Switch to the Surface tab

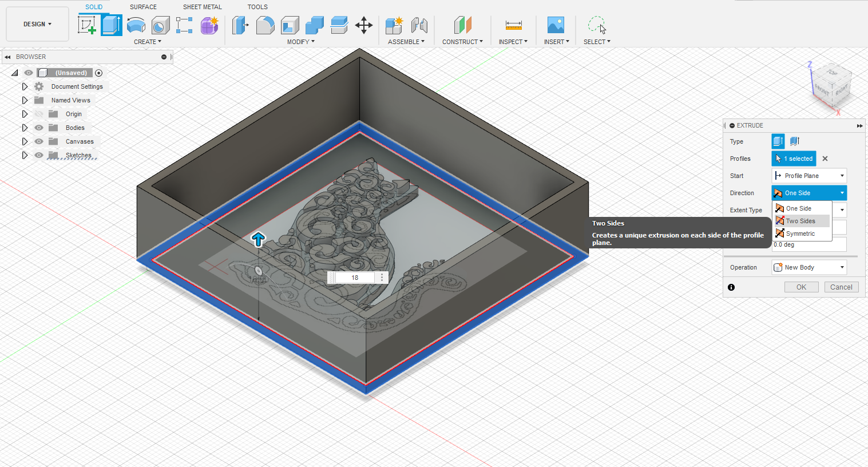click(143, 7)
